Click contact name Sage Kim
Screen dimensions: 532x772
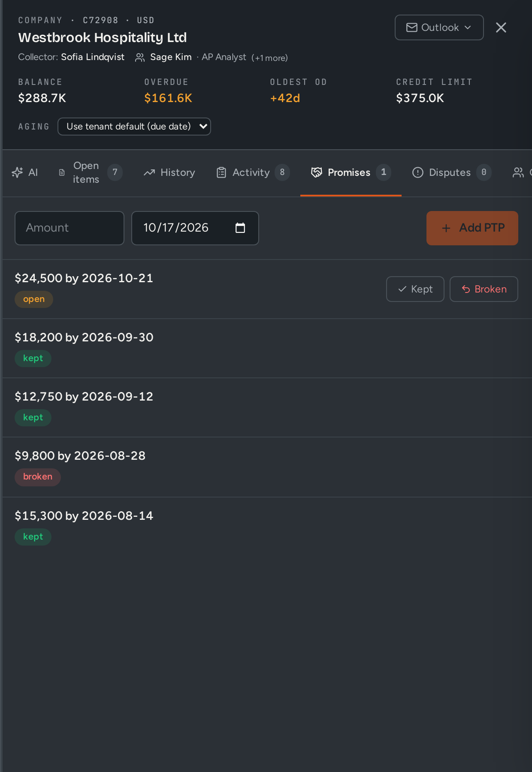coord(171,57)
